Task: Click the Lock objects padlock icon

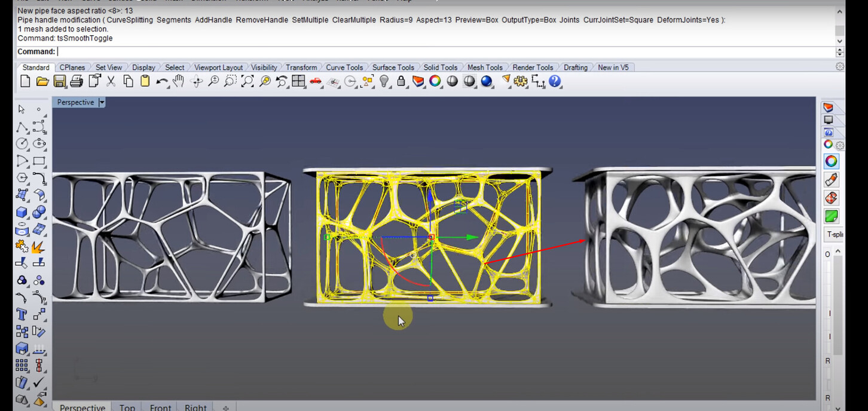Action: click(x=401, y=81)
